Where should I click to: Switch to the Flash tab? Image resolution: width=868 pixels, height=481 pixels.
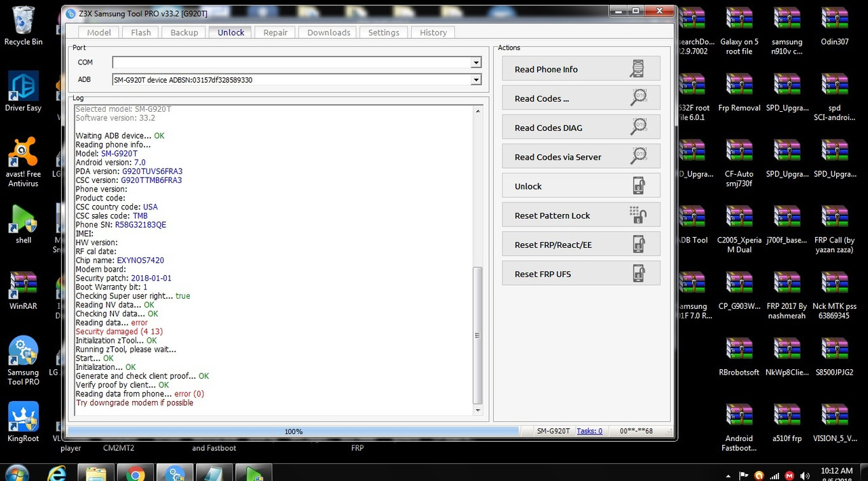pos(141,33)
